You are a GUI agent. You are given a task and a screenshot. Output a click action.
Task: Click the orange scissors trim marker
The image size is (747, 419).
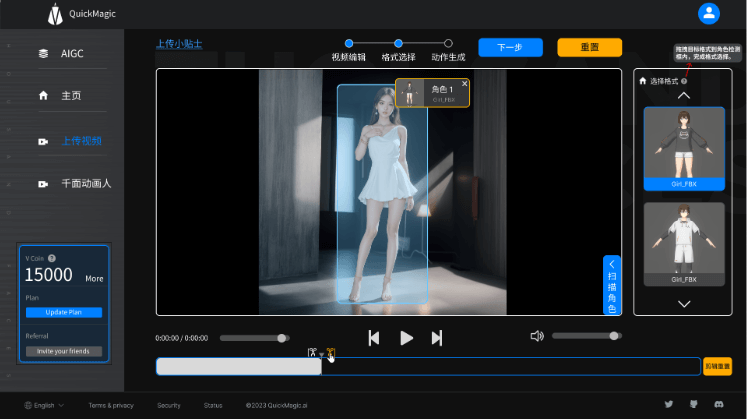(331, 352)
